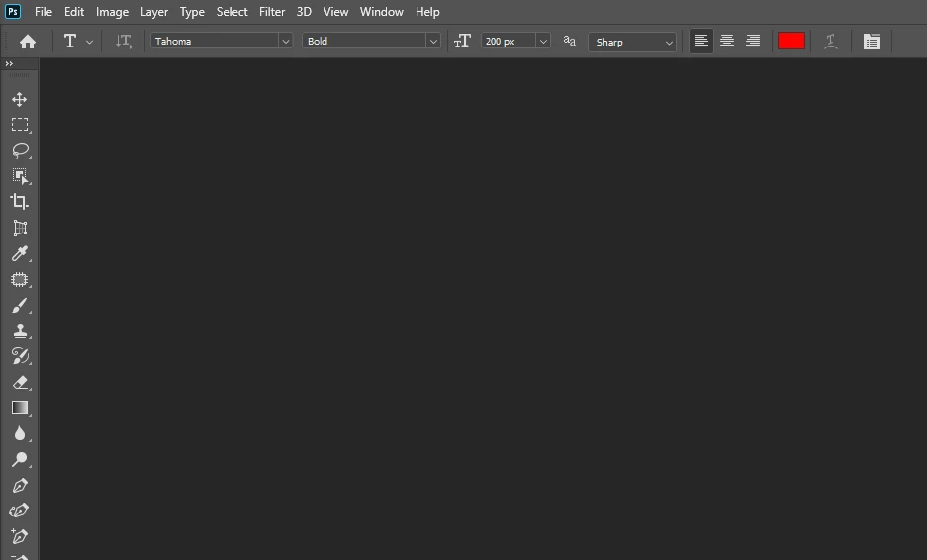The image size is (927, 560).
Task: Expand the font family dropdown arrow
Action: point(286,42)
